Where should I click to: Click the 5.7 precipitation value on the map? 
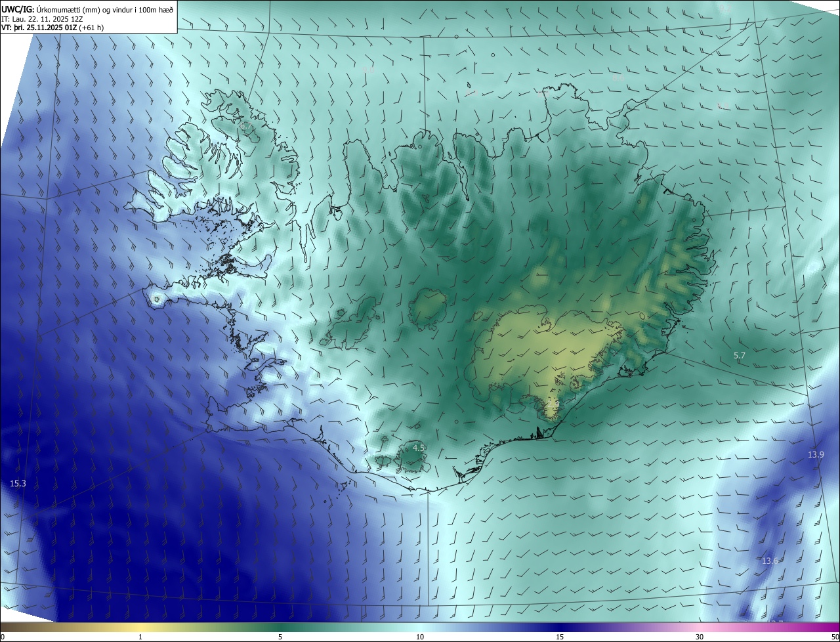coord(740,355)
